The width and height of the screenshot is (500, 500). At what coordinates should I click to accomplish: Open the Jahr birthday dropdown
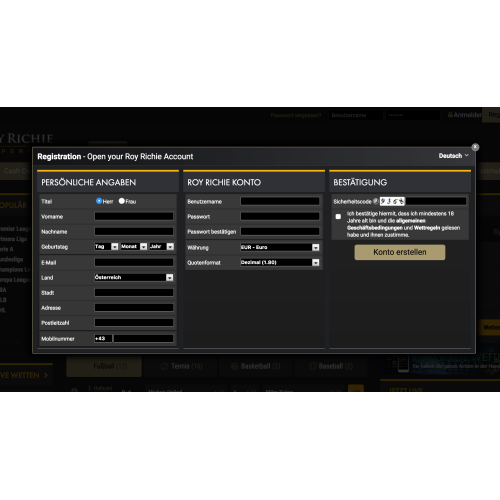click(162, 247)
